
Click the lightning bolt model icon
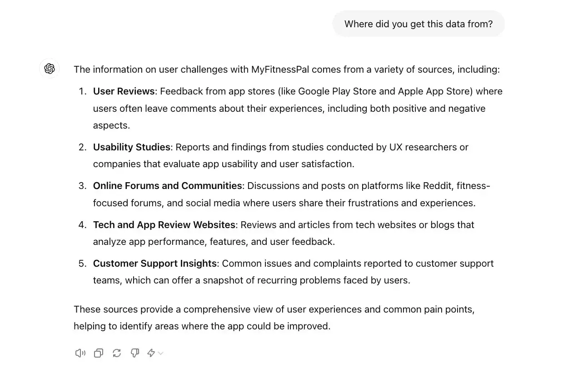pyautogui.click(x=151, y=353)
